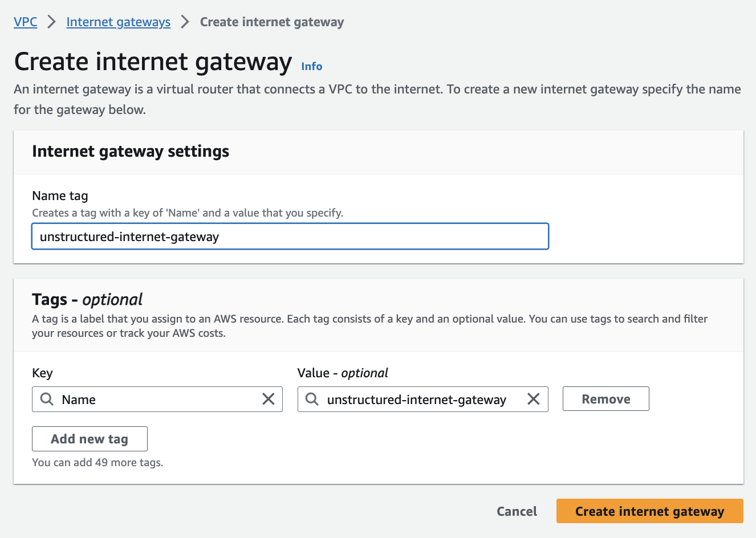The height and width of the screenshot is (538, 756).
Task: Click the search icon in the Key field
Action: [x=47, y=399]
